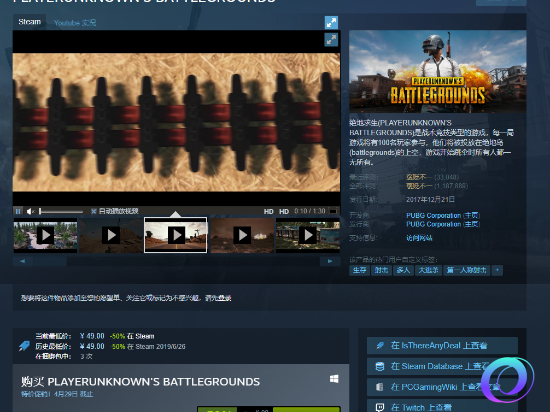This screenshot has height=412, width=550.
Task: Click the thumbnail strip scrollbar handle
Action: pos(50,261)
